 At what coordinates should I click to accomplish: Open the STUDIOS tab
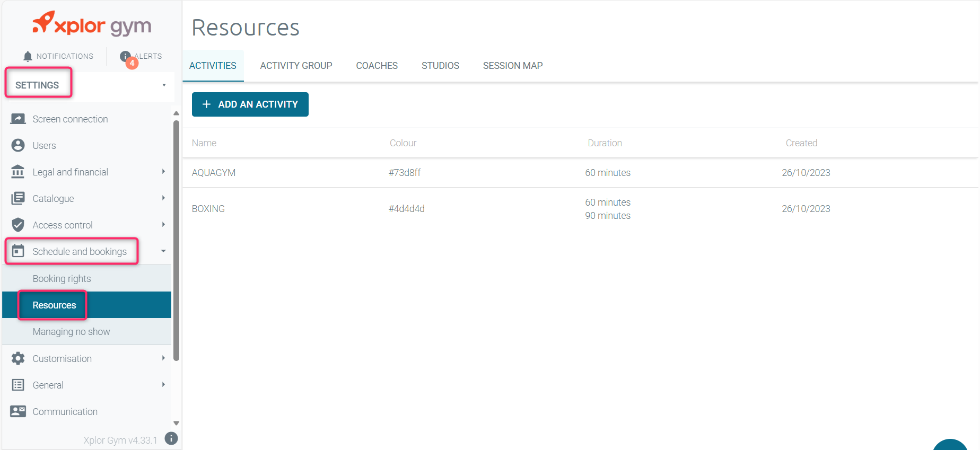[x=440, y=66]
